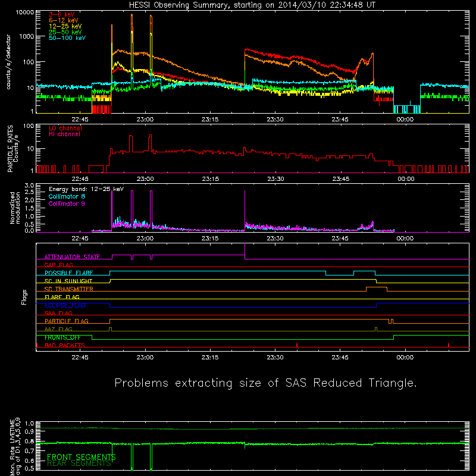Click the 23:30 tick under modulation plot
The width and height of the screenshot is (476, 476).
pos(275,239)
